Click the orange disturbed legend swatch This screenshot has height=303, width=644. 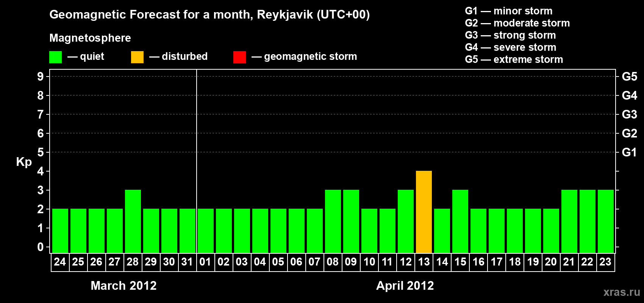137,57
